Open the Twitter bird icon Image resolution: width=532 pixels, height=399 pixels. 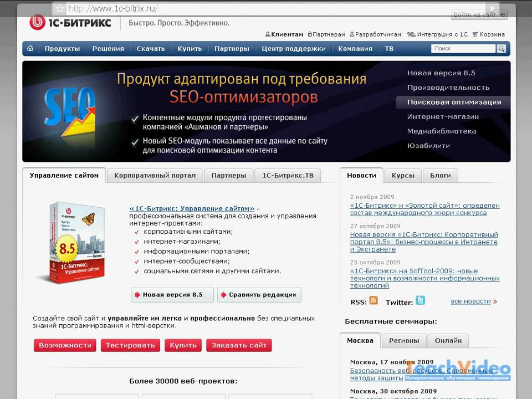pyautogui.click(x=421, y=300)
